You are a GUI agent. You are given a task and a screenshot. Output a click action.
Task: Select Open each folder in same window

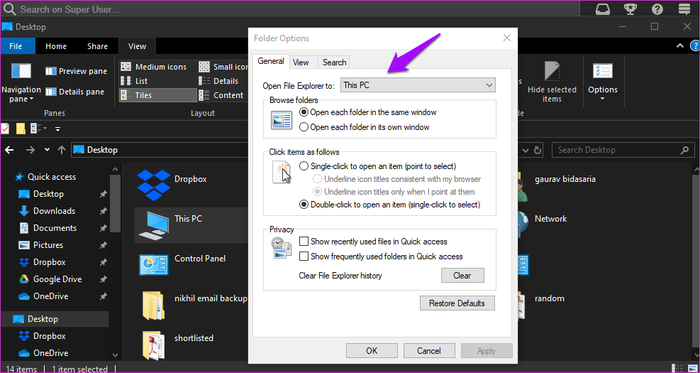368,112
